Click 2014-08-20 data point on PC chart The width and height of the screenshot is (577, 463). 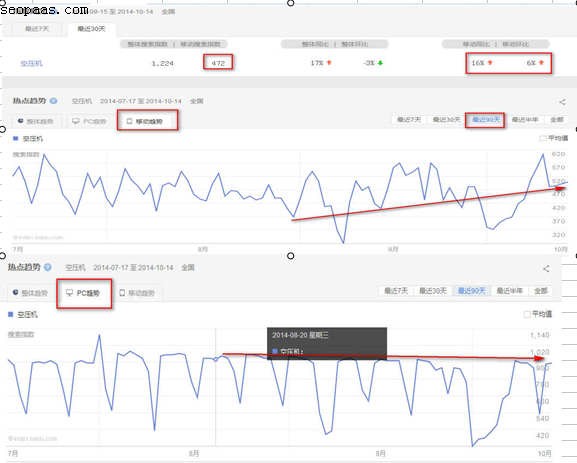(x=216, y=359)
